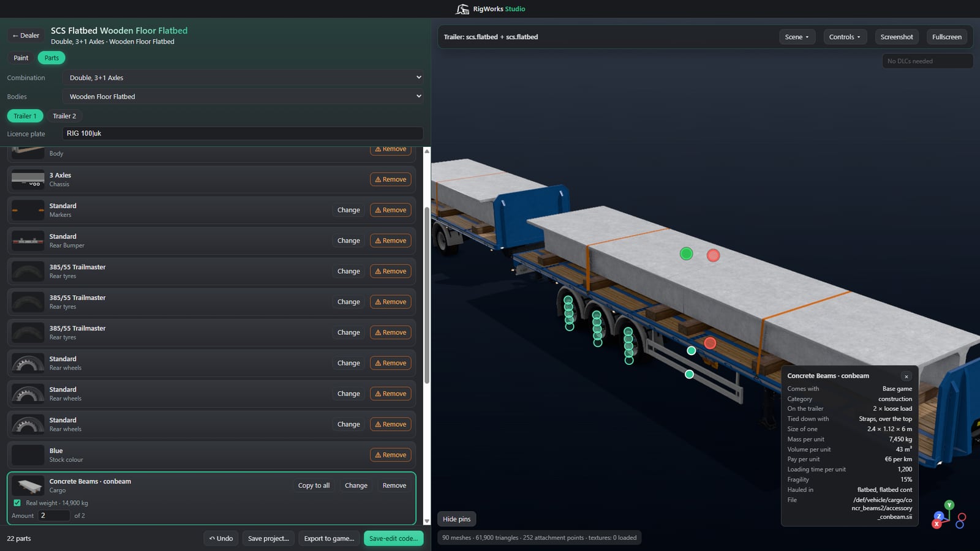Click the Blue stock colour swatch
The image size is (980, 551).
click(28, 455)
